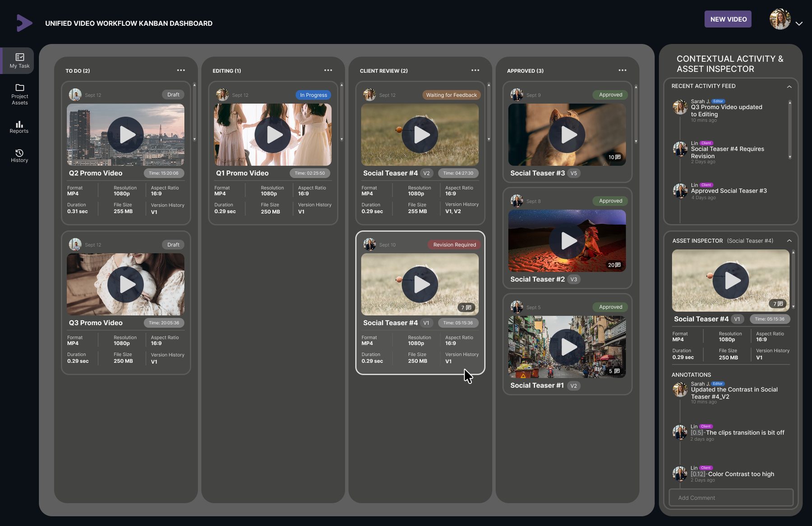This screenshot has height=526, width=812.
Task: Click V3 version tag on Social Teaser #2
Action: tap(573, 279)
